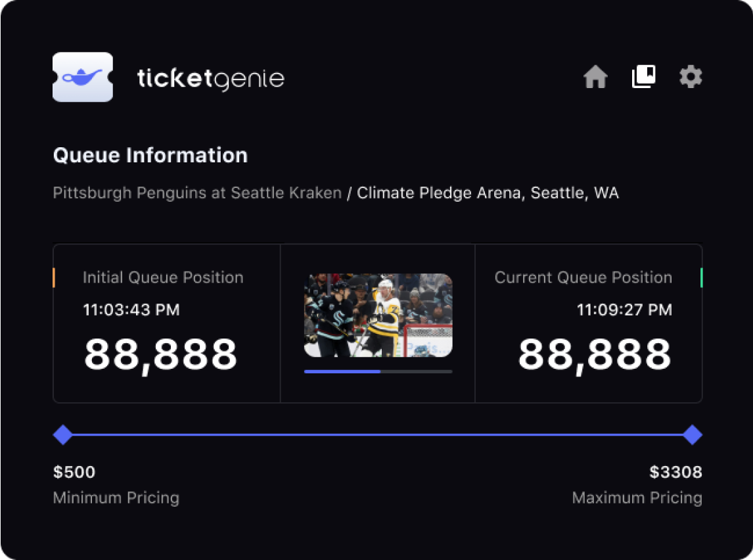Click the Pittsburgh Penguins at Seattle Kraken text
The image size is (753, 560).
coord(197,193)
